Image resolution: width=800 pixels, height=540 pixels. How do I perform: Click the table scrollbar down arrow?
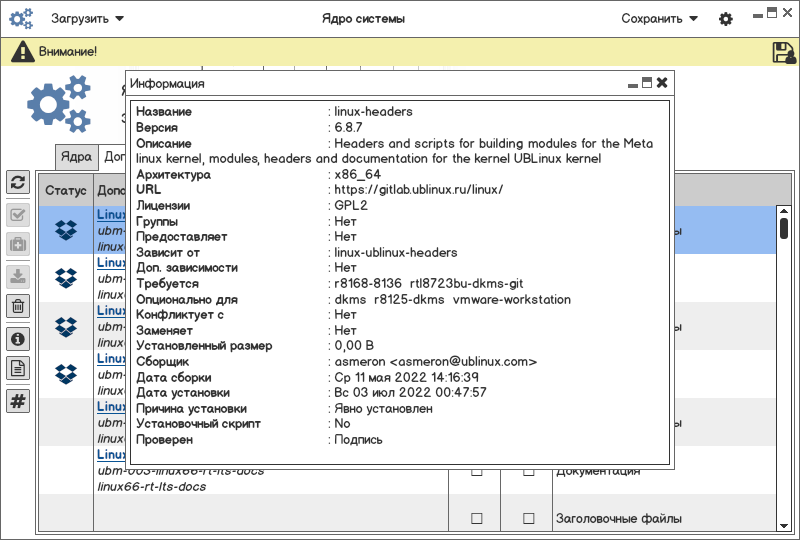pyautogui.click(x=784, y=526)
